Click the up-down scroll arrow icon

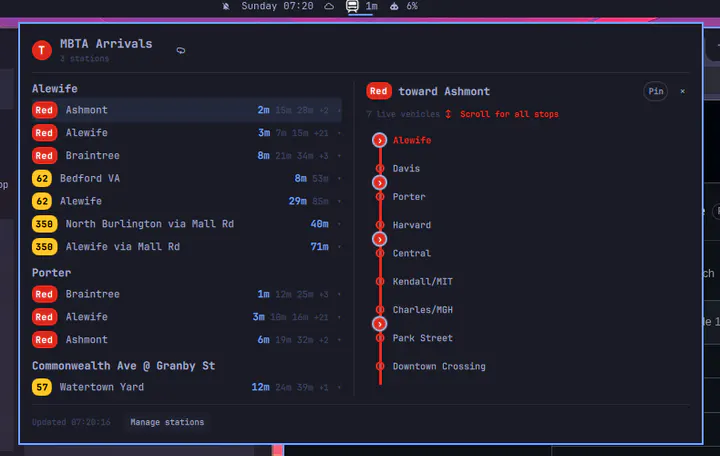click(x=448, y=114)
